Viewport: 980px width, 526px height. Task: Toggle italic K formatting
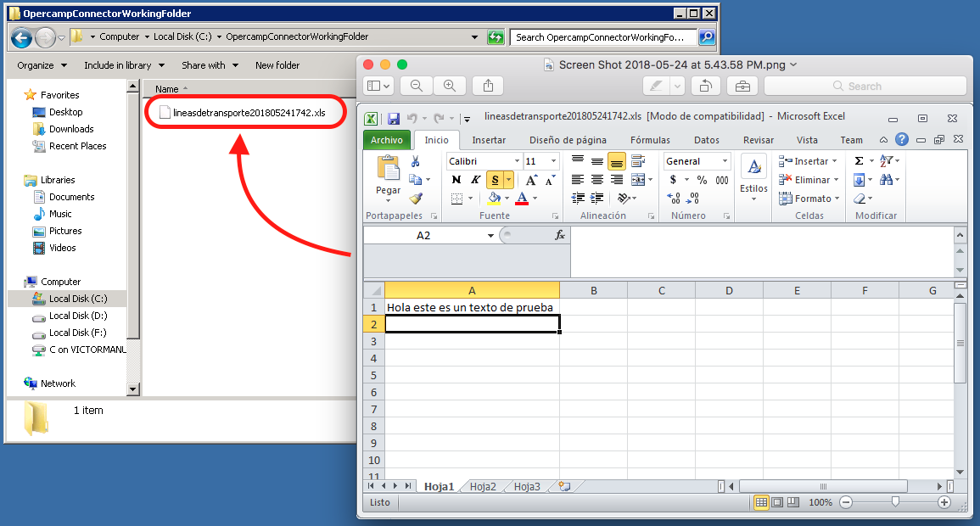coord(475,180)
